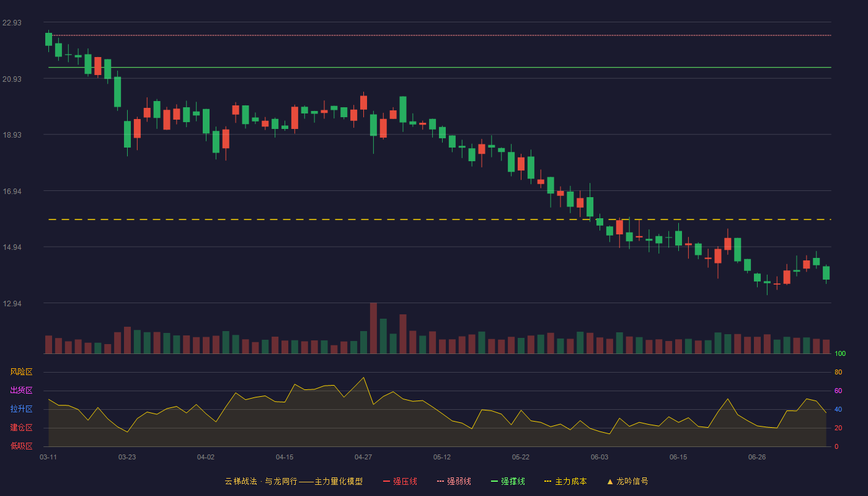Click the 16.94 price axis label

coord(12,192)
